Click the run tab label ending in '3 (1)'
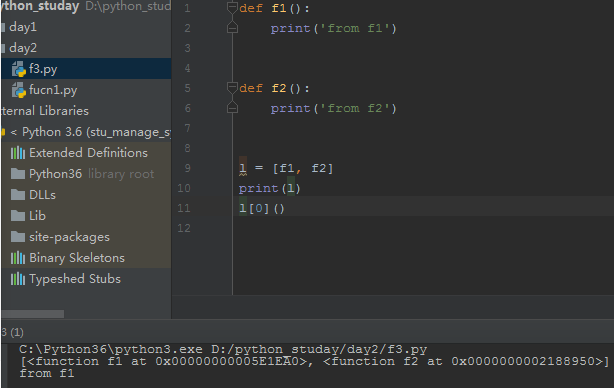 pos(13,332)
